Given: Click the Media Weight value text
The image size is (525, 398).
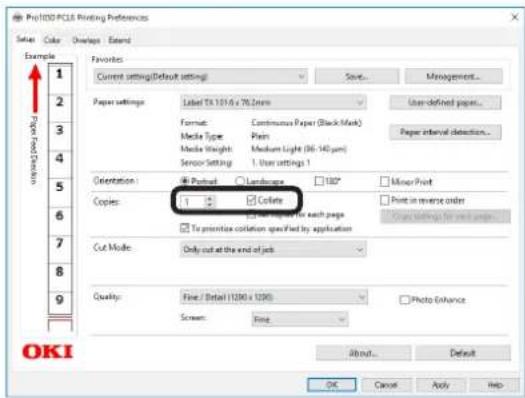Looking at the screenshot, I should click(x=299, y=149).
